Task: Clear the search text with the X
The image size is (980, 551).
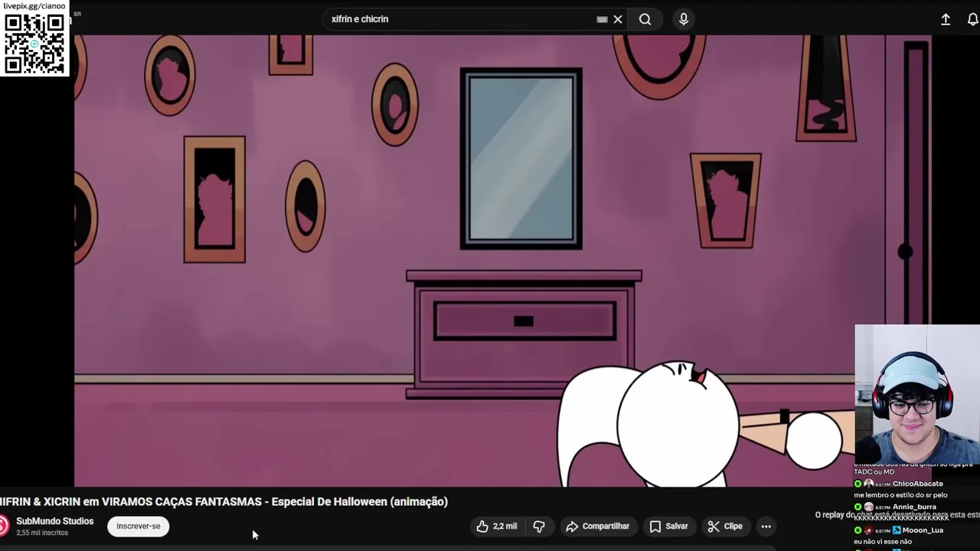Action: [618, 19]
